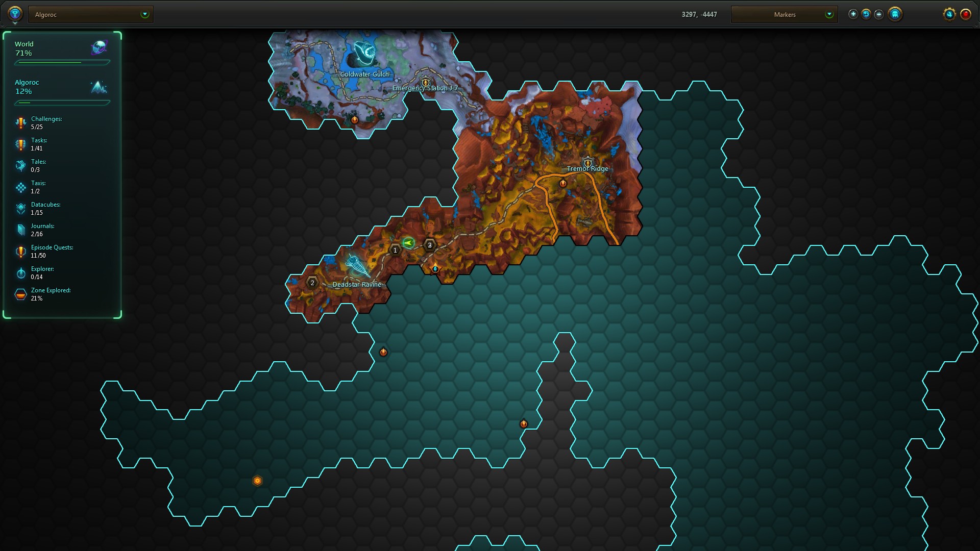Image resolution: width=980 pixels, height=551 pixels.
Task: Click the Tales icon in the stats panel
Action: pos(20,166)
